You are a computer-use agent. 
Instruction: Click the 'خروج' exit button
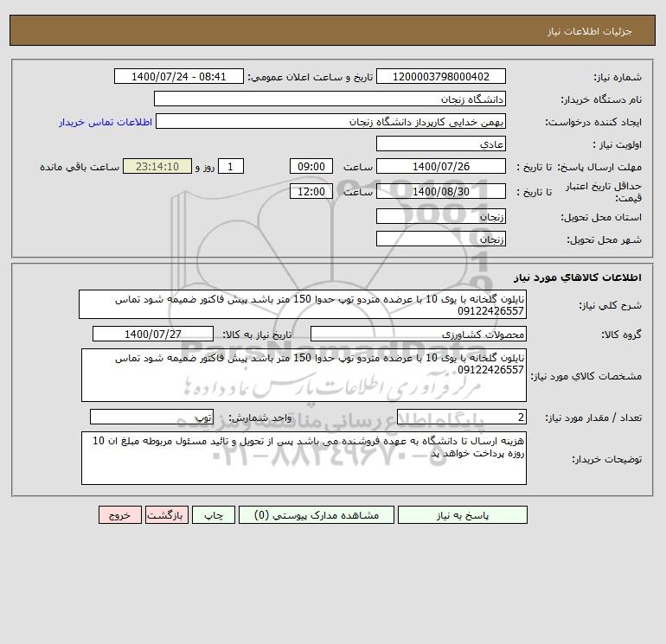pos(119,515)
